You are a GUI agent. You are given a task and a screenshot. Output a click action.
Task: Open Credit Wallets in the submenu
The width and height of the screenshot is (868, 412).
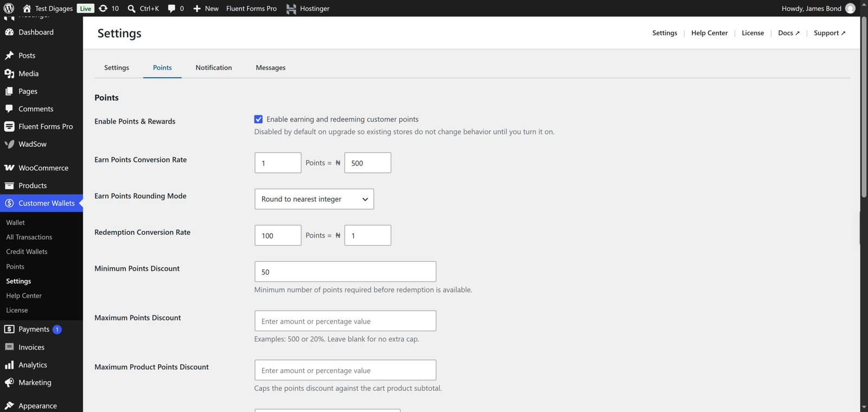27,252
